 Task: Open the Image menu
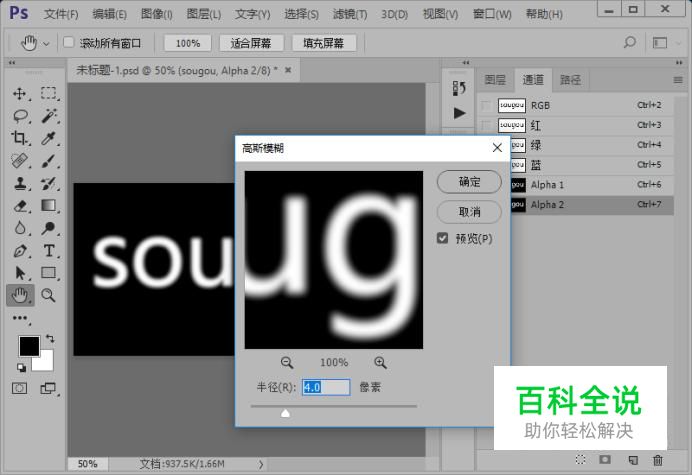(157, 15)
